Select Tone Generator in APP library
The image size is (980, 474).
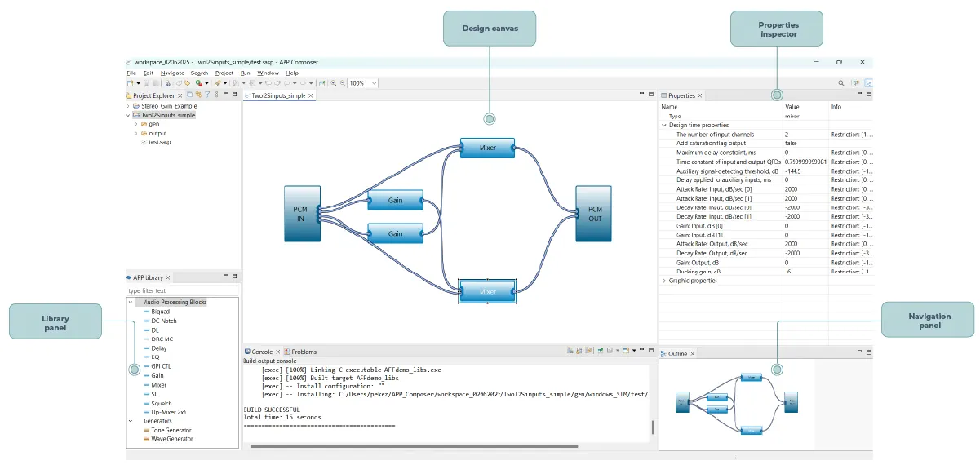click(x=171, y=430)
